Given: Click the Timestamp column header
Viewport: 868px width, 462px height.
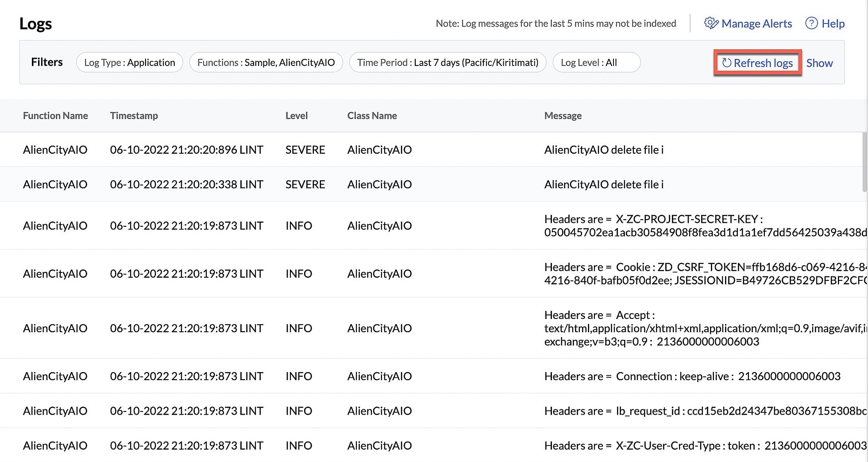Looking at the screenshot, I should point(134,116).
